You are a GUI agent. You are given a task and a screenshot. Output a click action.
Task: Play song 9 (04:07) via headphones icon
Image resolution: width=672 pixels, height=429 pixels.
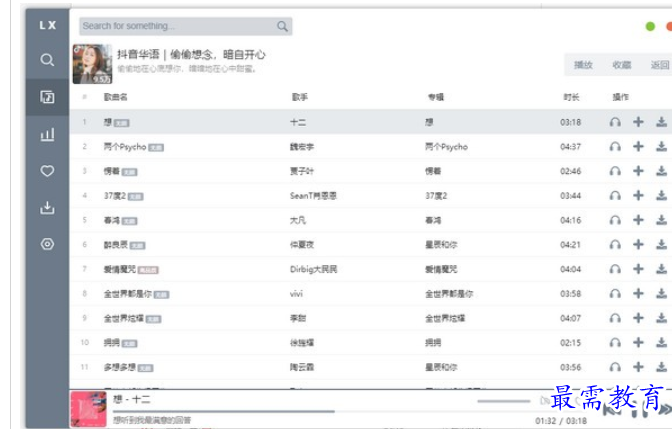coord(615,318)
